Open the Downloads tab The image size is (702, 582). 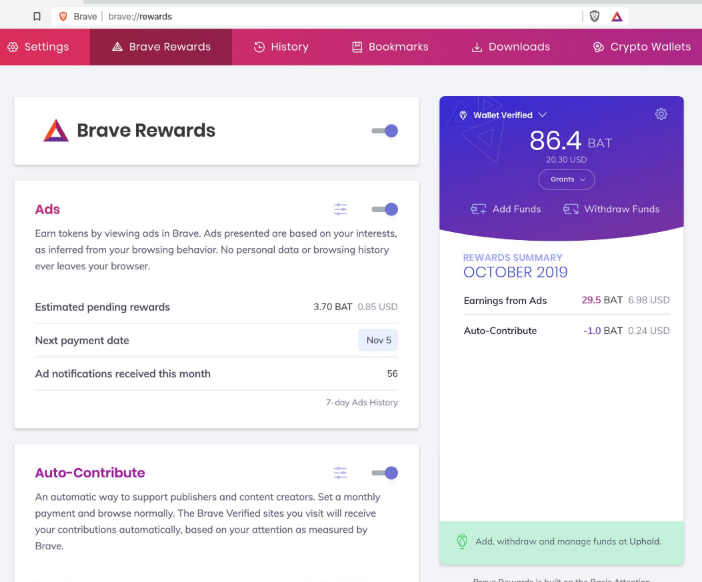tap(511, 47)
